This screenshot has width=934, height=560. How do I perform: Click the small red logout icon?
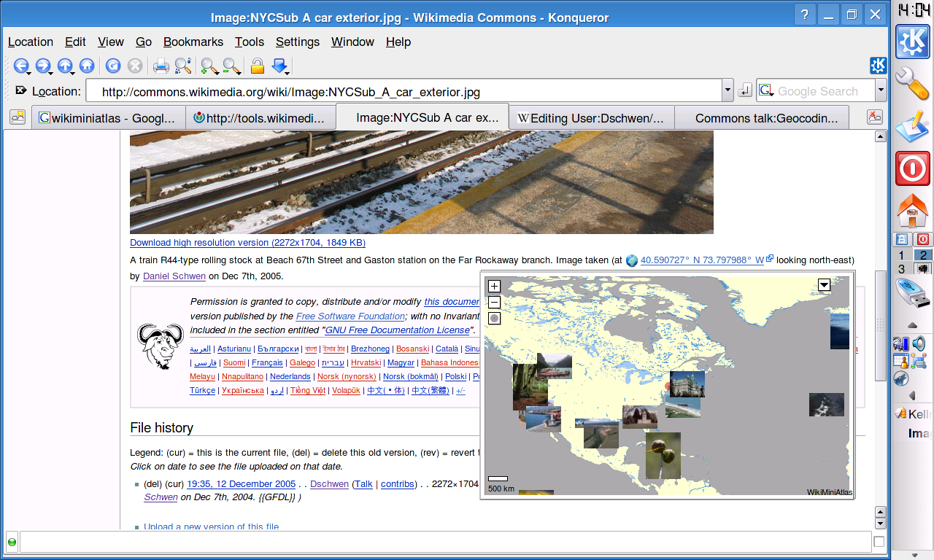pyautogui.click(x=922, y=239)
